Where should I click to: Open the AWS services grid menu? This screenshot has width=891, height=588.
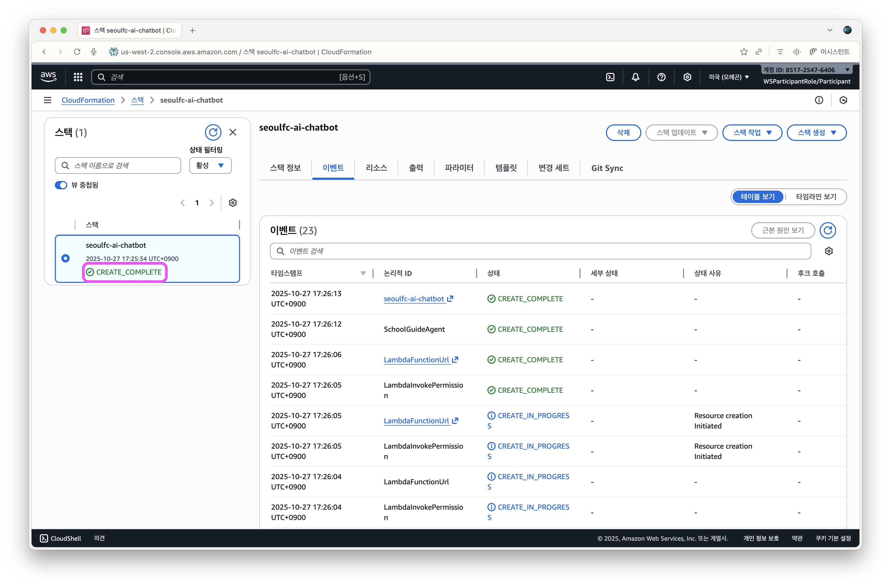tap(78, 77)
